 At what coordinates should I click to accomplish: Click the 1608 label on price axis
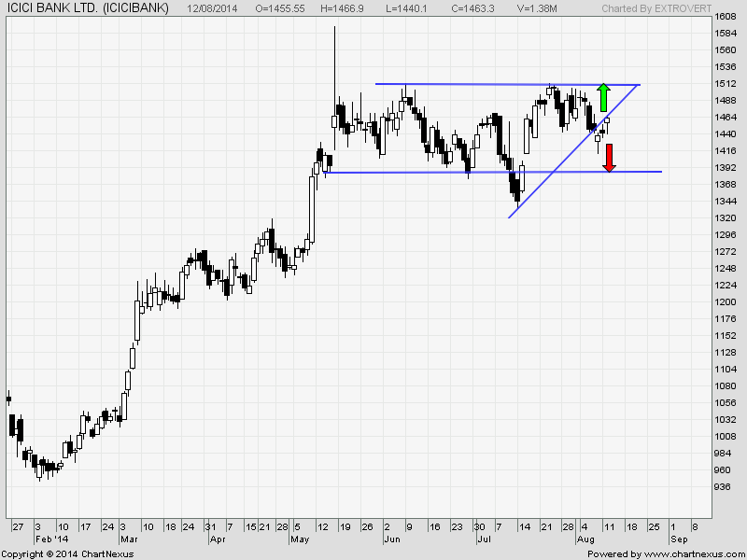pyautogui.click(x=725, y=17)
